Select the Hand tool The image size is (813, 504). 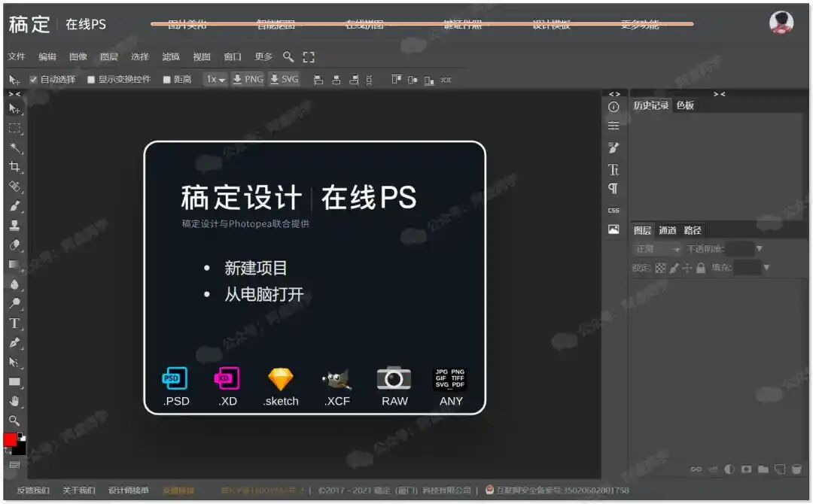(14, 401)
